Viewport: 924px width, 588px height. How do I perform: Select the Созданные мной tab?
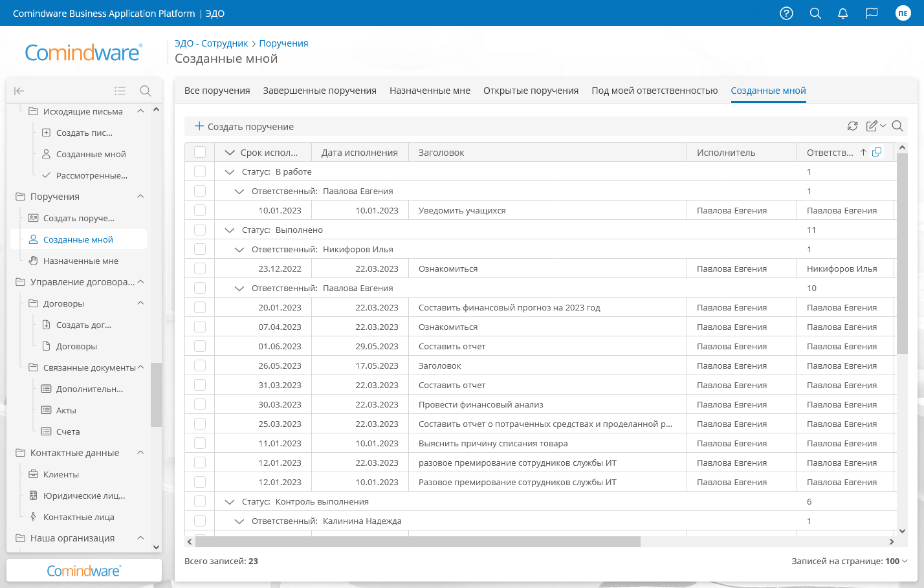(768, 91)
